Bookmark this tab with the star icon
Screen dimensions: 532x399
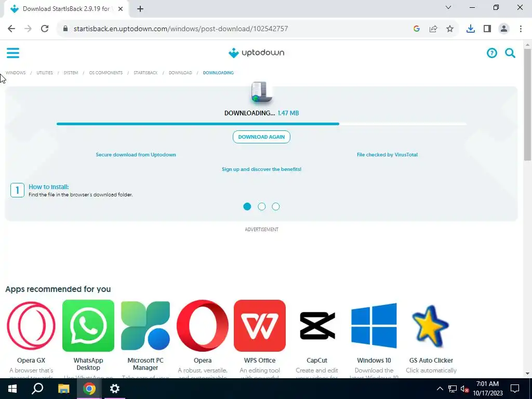450,29
